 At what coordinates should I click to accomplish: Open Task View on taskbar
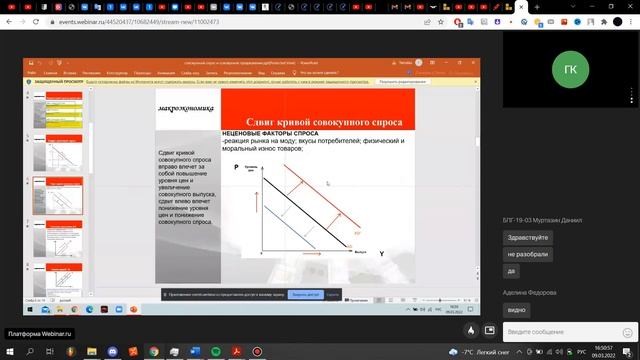50,351
